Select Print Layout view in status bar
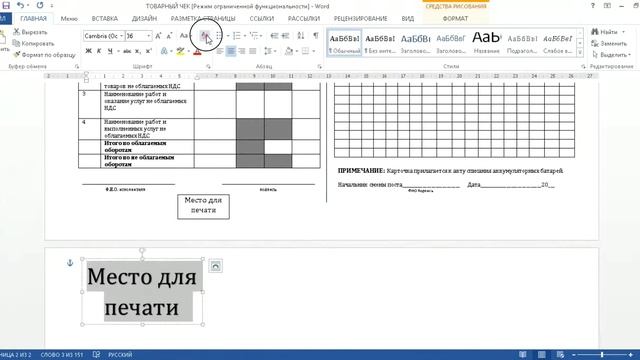 [x=542, y=355]
